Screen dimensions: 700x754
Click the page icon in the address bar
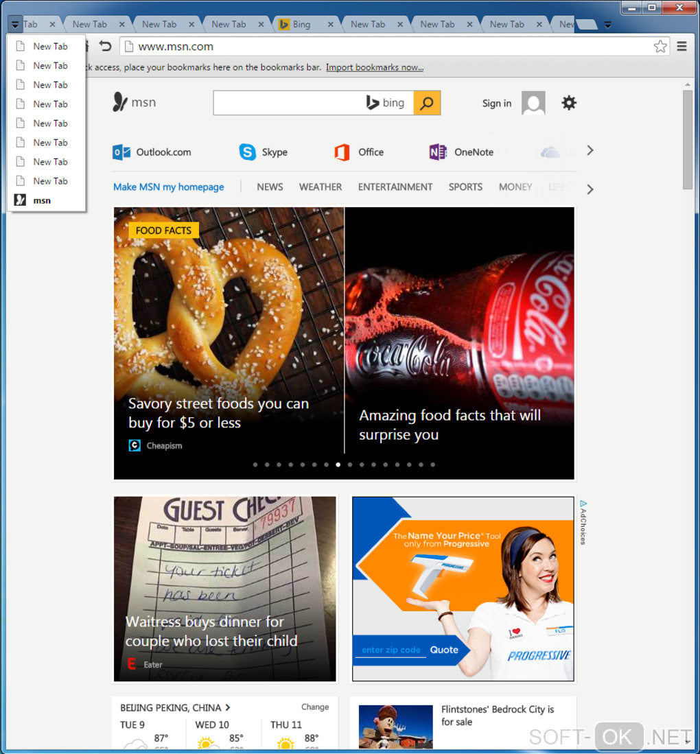(128, 46)
